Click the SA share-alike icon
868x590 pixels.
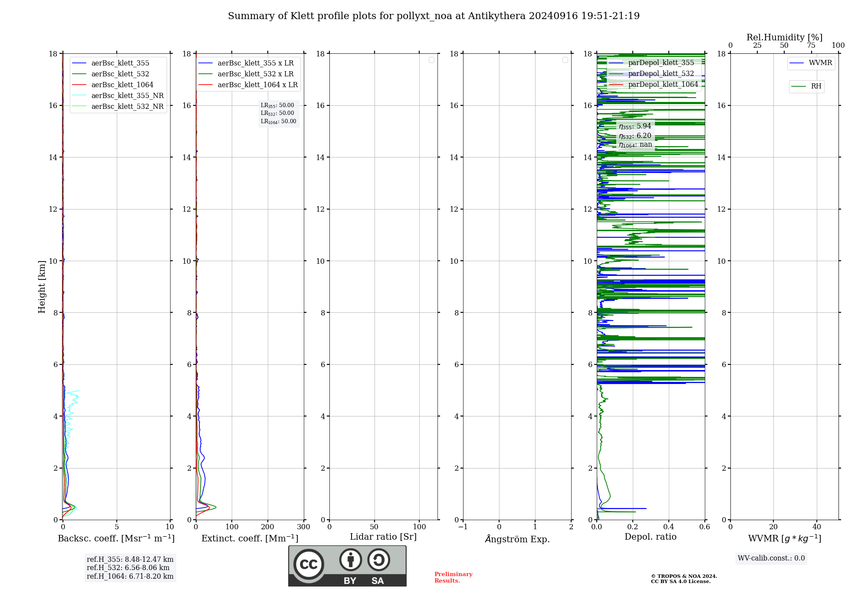(378, 560)
